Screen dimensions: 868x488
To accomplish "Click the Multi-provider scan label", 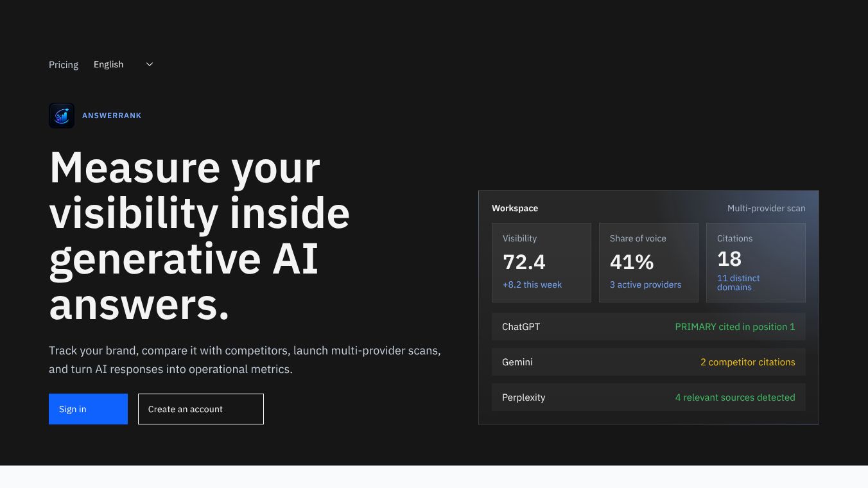I will 766,208.
